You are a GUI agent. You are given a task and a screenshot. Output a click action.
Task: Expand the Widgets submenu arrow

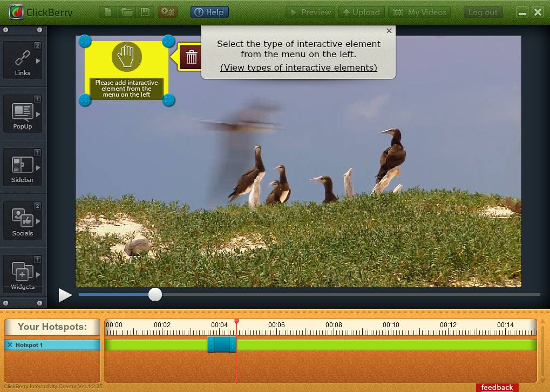(38, 275)
